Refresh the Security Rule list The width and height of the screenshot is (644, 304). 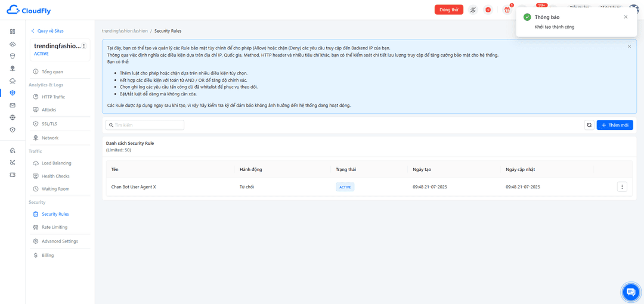(589, 125)
